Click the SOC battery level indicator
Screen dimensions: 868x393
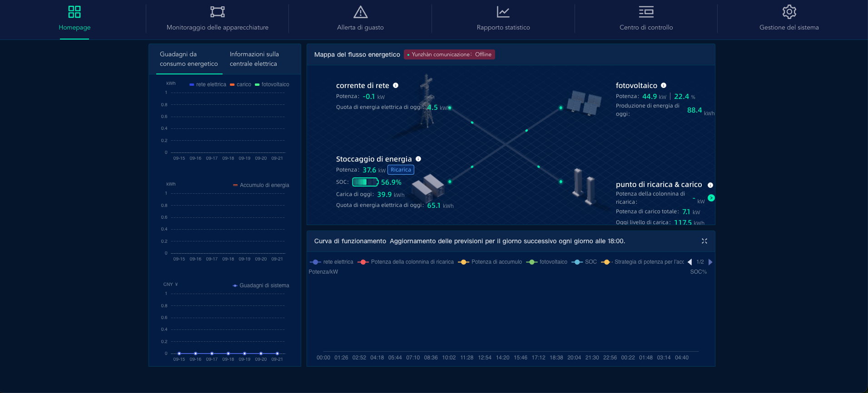(x=365, y=182)
